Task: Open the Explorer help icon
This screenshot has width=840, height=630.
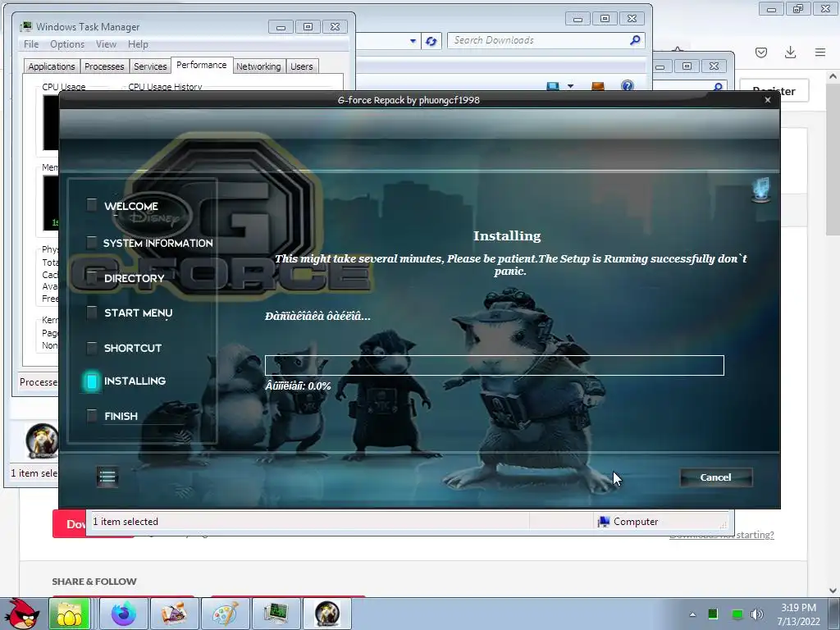Action: tap(628, 85)
